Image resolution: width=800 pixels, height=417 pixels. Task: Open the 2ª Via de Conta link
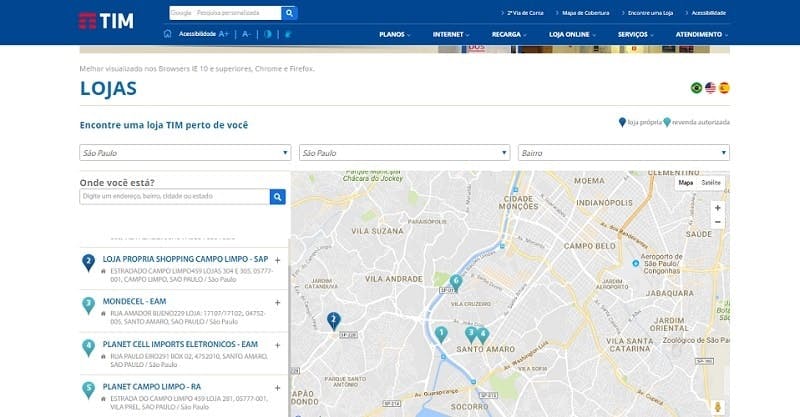525,13
